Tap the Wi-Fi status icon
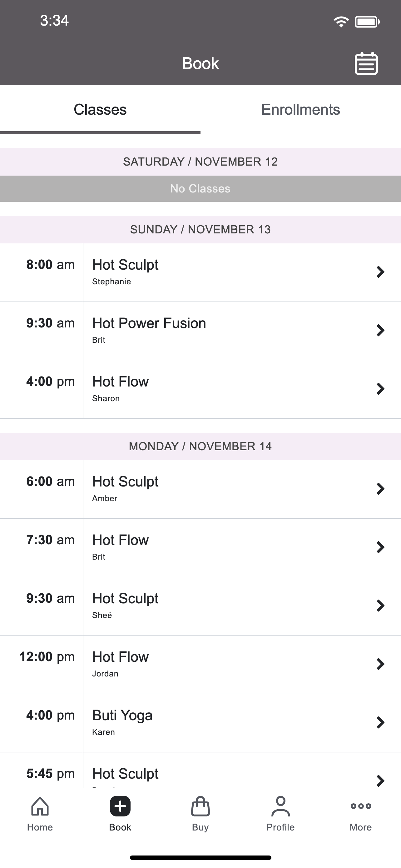 [x=341, y=22]
